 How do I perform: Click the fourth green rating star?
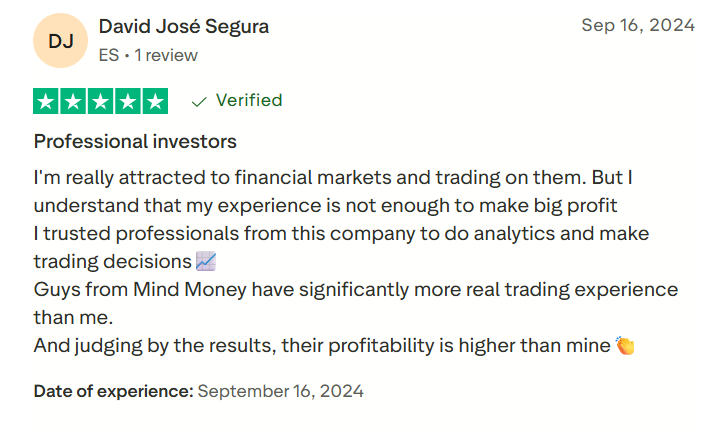tap(128, 101)
